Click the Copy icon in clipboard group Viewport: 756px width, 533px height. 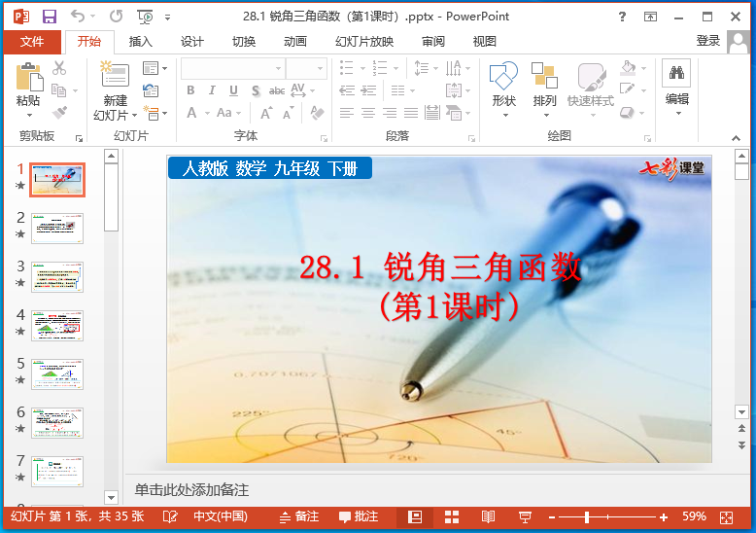(59, 90)
